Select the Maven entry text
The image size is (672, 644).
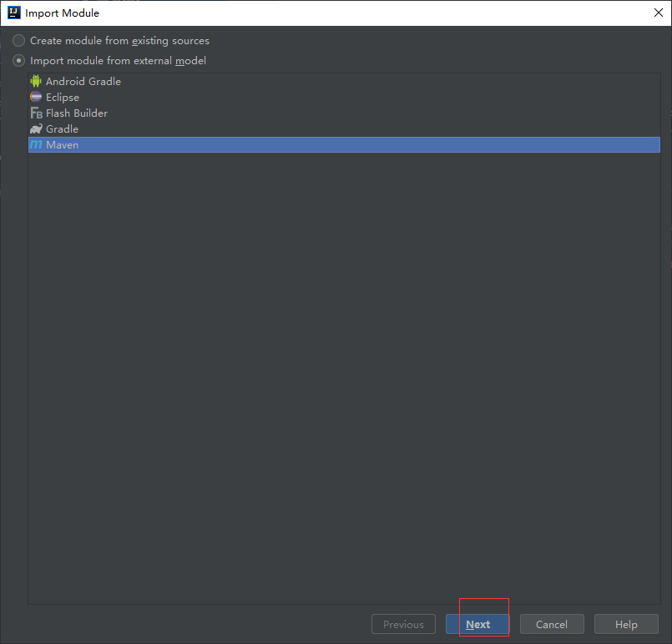pyautogui.click(x=62, y=144)
